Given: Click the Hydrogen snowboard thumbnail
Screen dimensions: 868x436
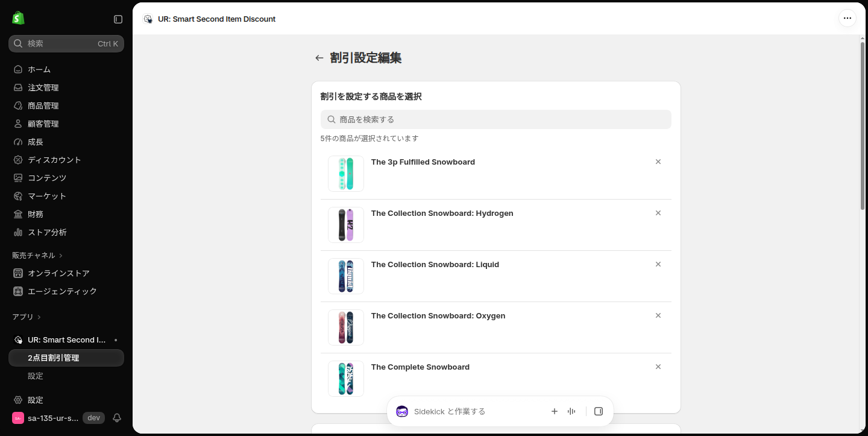Looking at the screenshot, I should (x=346, y=225).
